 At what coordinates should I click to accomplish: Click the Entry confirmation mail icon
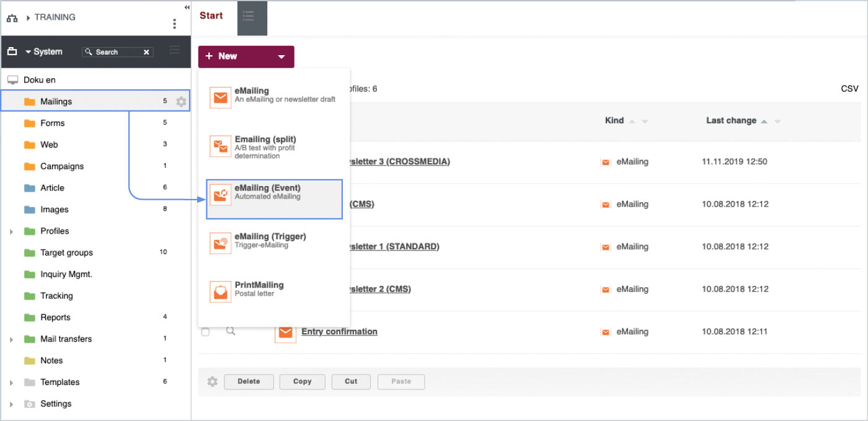(285, 333)
